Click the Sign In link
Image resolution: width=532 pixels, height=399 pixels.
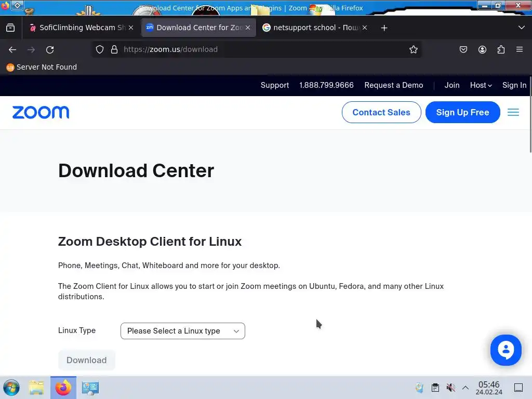[x=514, y=85]
